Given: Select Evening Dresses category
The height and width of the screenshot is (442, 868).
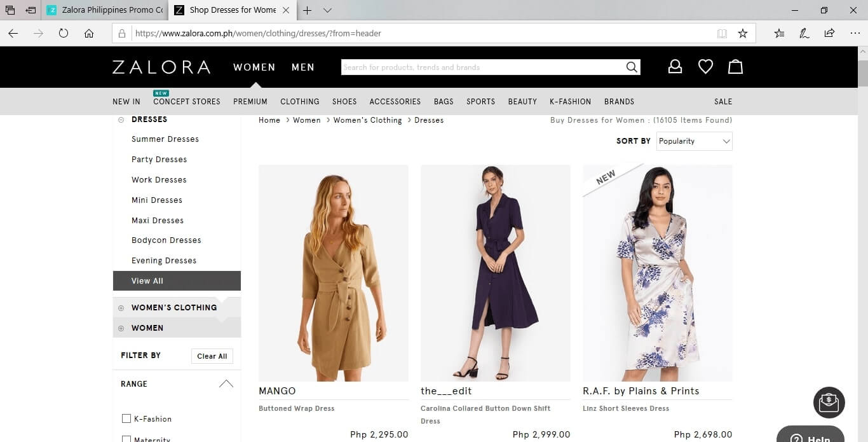Looking at the screenshot, I should pos(164,261).
